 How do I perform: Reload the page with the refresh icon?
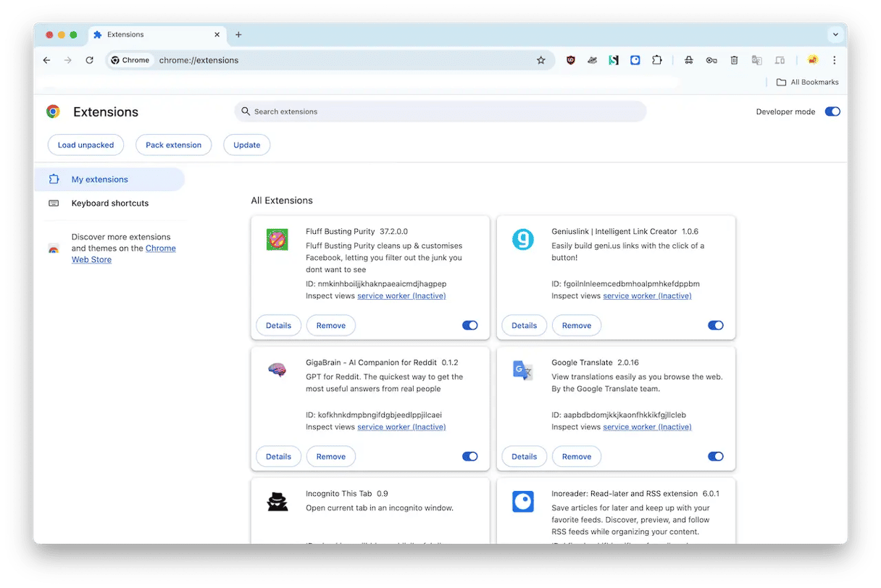(89, 60)
